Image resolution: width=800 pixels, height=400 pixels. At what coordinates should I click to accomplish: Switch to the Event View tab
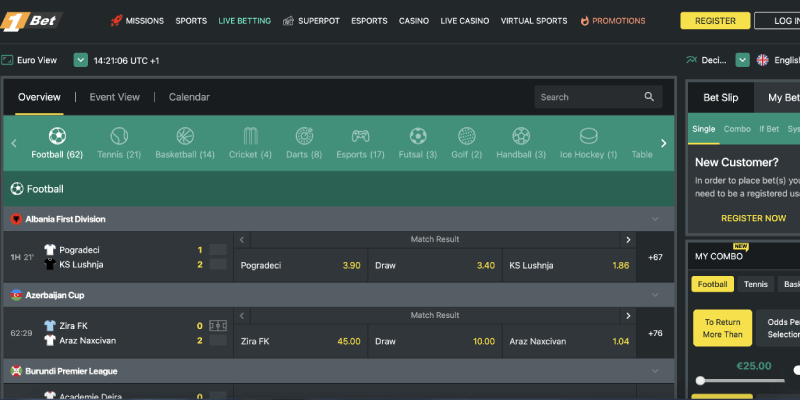pos(115,97)
